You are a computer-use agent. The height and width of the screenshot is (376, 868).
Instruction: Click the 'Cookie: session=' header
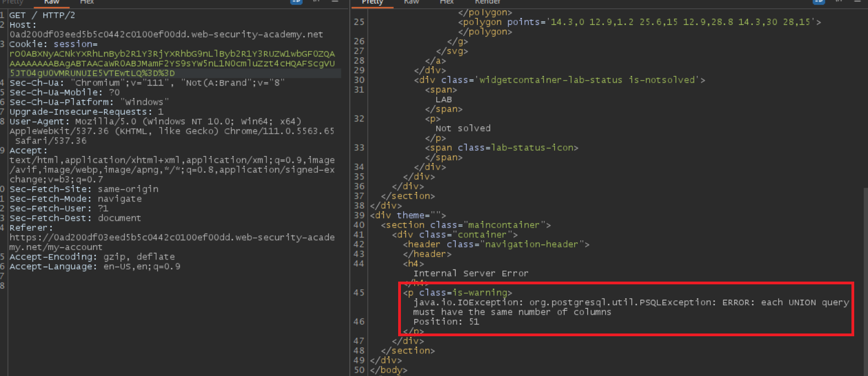click(x=53, y=44)
